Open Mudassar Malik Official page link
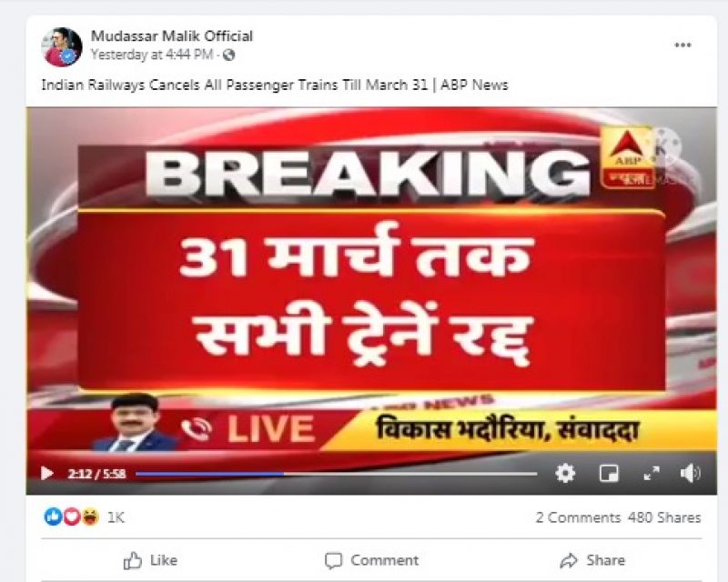 (172, 35)
